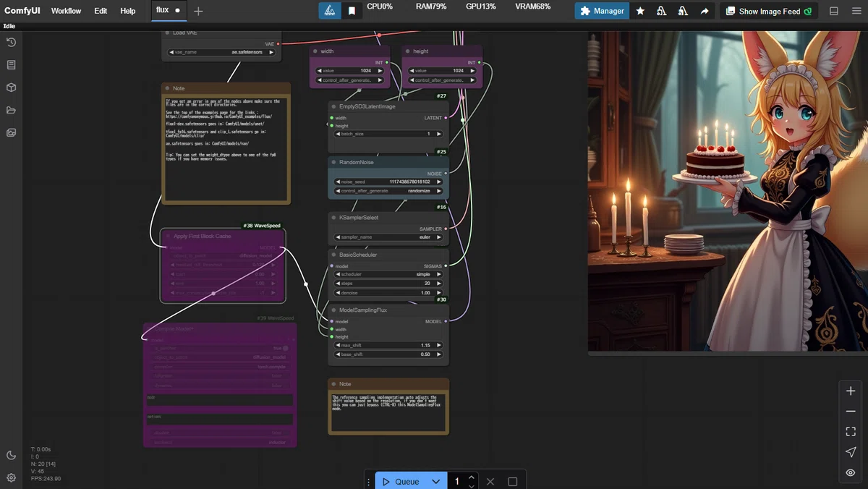Open the scheduler simple combo

pos(388,274)
